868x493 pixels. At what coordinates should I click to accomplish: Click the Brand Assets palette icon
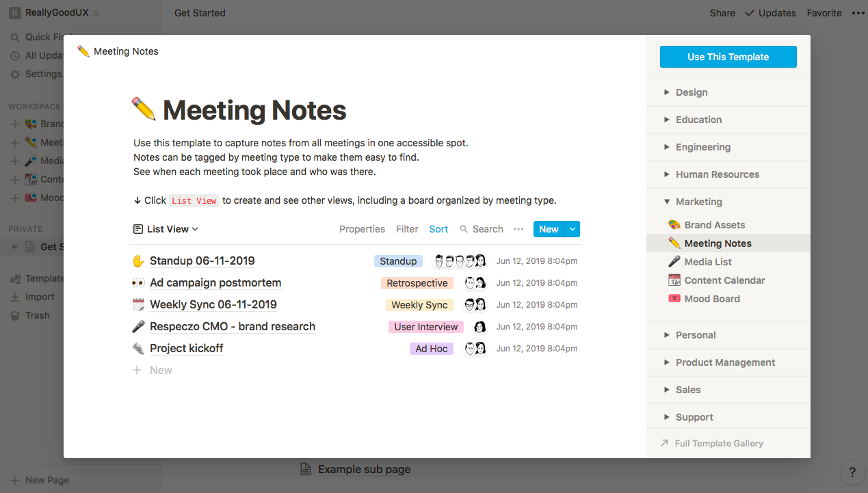pos(674,225)
